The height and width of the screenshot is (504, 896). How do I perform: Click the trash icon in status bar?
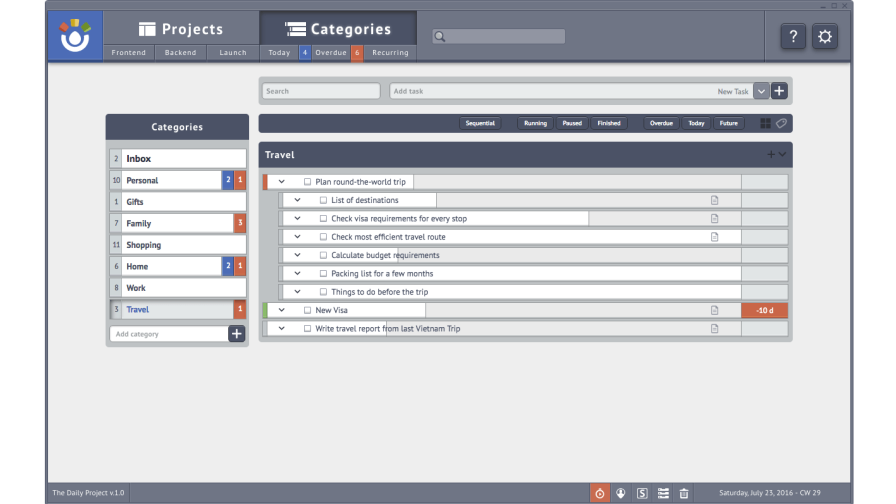pyautogui.click(x=684, y=493)
